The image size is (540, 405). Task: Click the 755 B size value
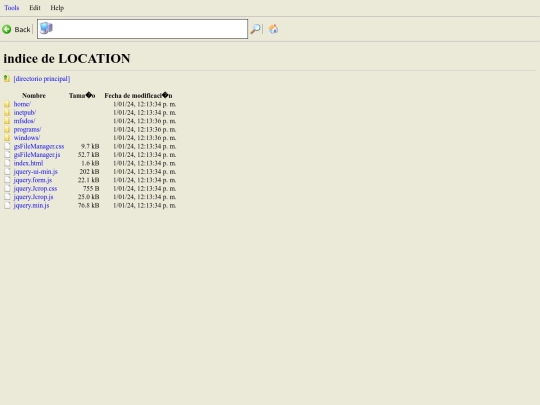click(91, 188)
